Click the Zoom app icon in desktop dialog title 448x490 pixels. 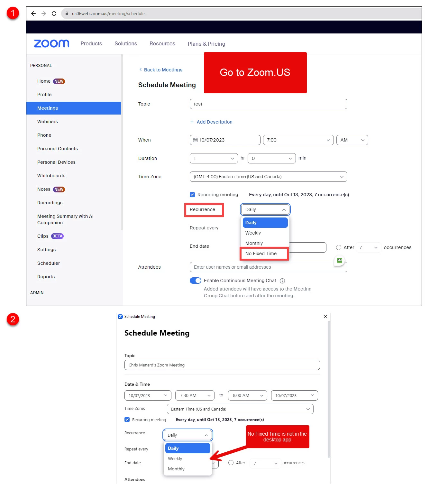pos(120,317)
